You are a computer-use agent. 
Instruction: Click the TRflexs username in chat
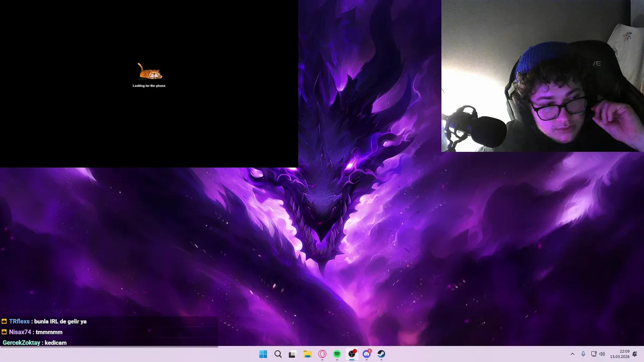click(x=19, y=321)
